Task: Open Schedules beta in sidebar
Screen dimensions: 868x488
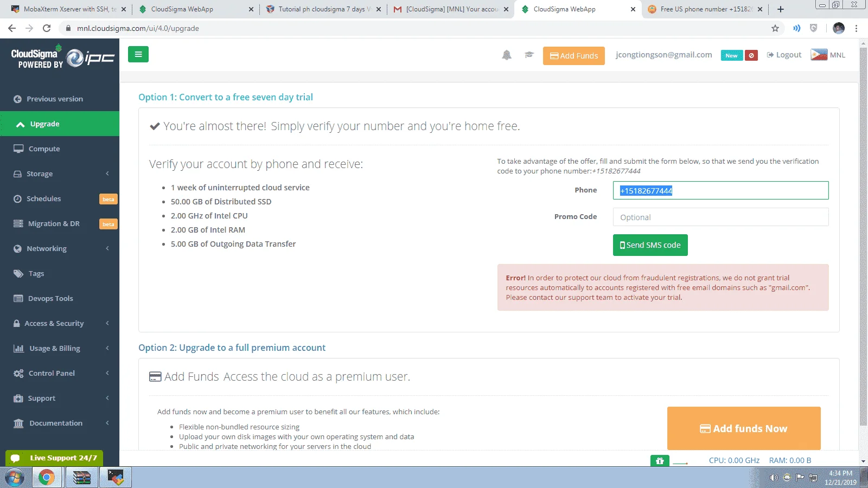Action: [60, 198]
